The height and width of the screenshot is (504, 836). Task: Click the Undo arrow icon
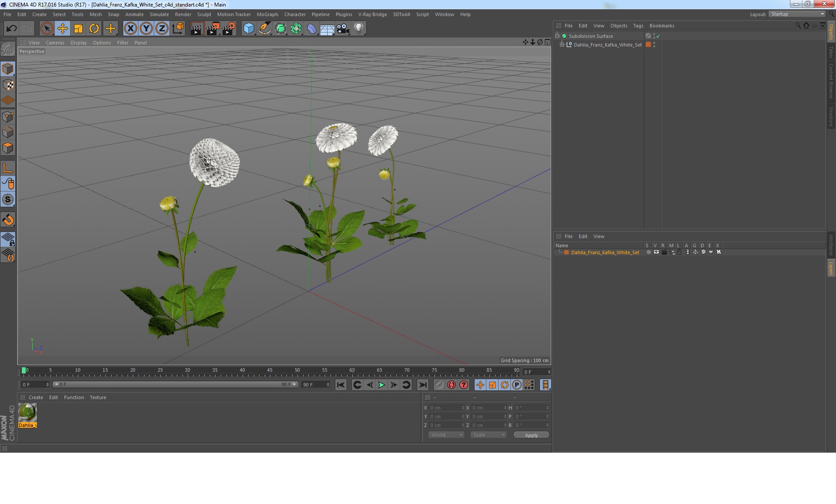(x=12, y=29)
